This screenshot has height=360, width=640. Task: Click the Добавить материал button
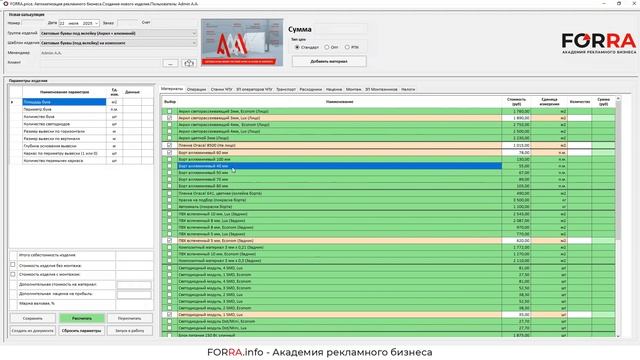(329, 62)
